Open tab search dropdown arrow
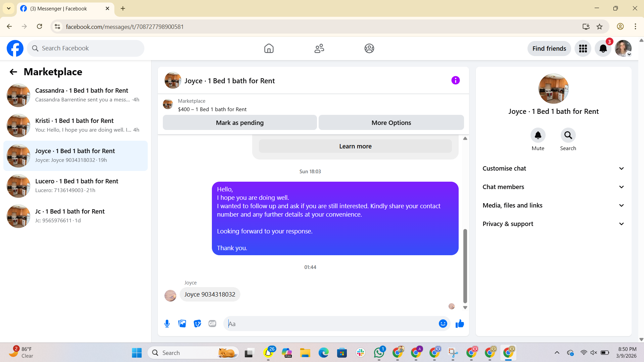Viewport: 644px width, 362px height. (x=9, y=8)
